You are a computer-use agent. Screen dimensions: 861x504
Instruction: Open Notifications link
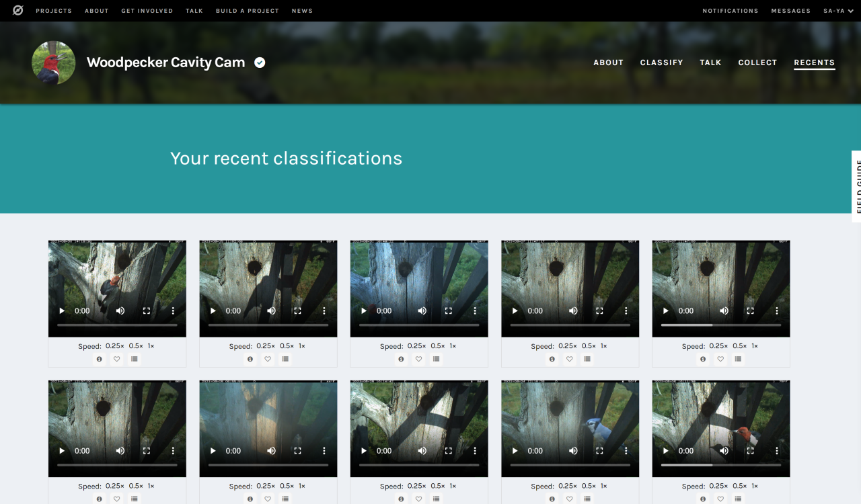point(731,11)
